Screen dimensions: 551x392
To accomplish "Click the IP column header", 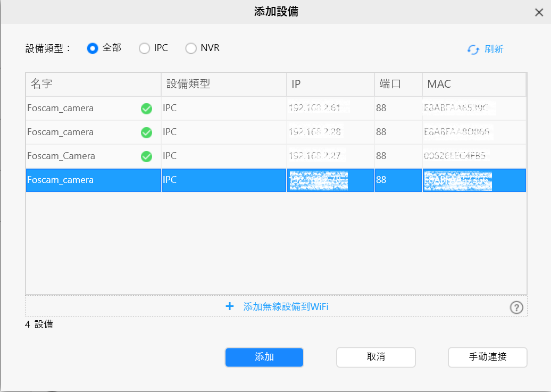I will tap(330, 85).
